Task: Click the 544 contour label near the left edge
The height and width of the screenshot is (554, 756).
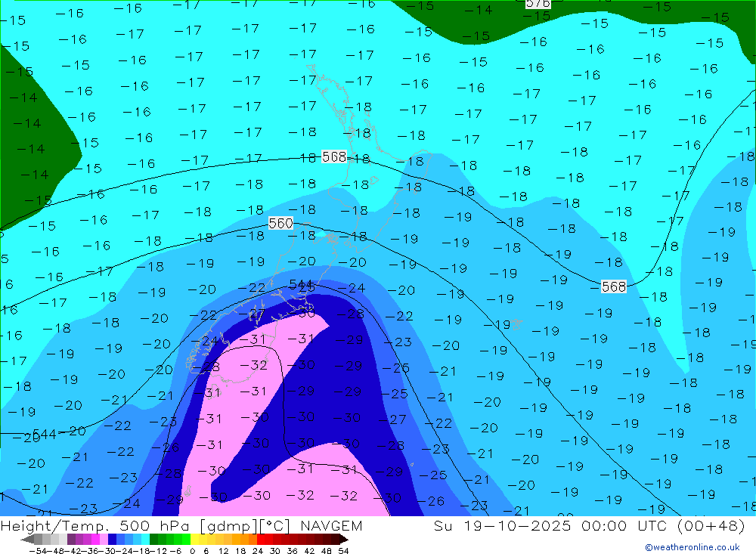Action: click(45, 435)
